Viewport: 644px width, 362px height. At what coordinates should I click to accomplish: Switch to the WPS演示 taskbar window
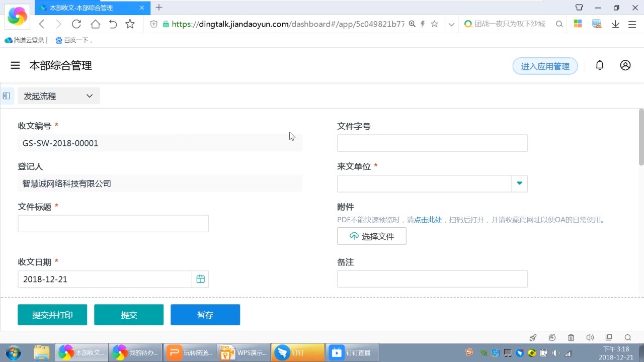click(244, 352)
